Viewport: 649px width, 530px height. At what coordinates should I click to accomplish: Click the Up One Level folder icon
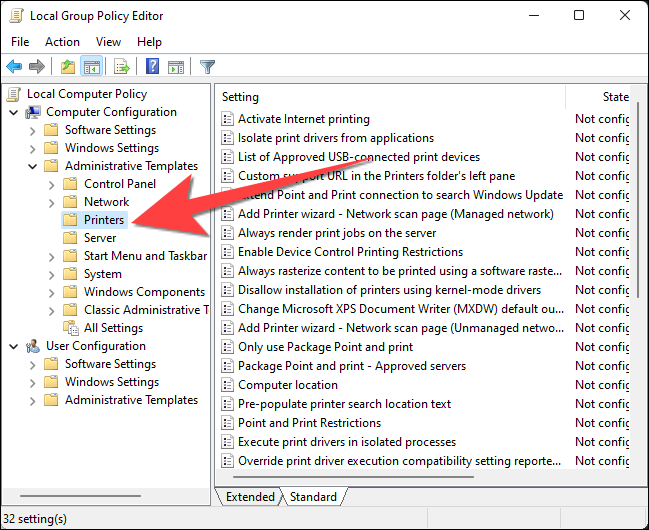pyautogui.click(x=67, y=67)
